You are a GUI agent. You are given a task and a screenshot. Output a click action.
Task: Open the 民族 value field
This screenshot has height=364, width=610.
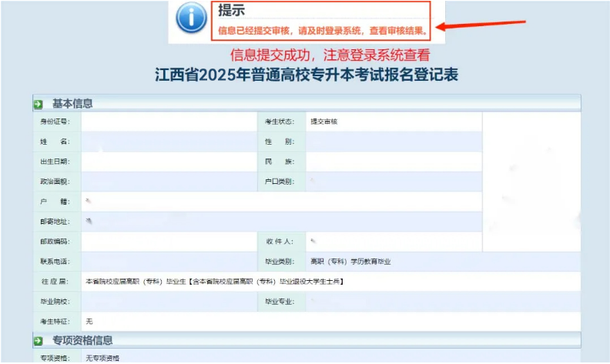pyautogui.click(x=393, y=162)
